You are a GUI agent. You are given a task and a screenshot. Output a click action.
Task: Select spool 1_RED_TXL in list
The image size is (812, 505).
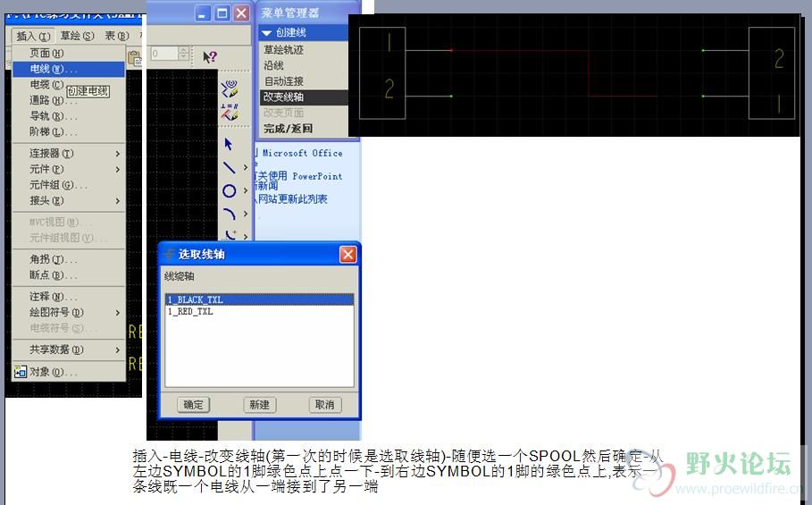click(259, 311)
